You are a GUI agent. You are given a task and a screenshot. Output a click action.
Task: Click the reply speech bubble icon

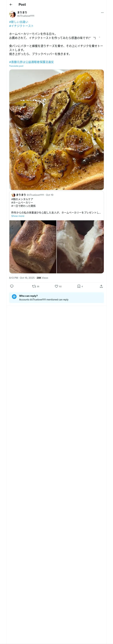click(12, 286)
